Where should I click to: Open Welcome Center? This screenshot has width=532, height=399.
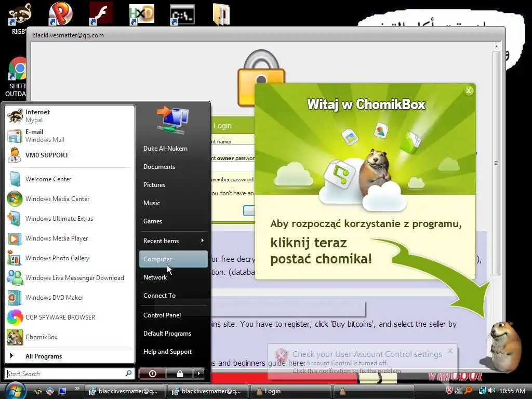coord(70,179)
